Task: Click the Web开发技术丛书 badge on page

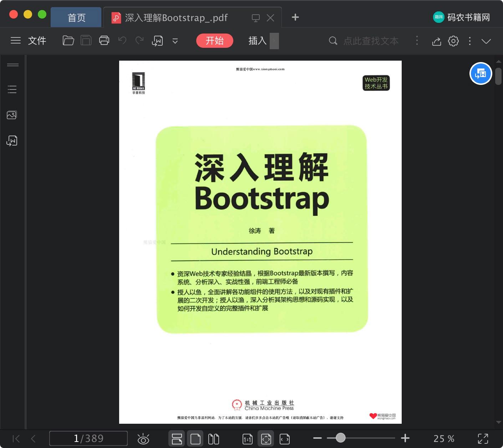Action: click(x=376, y=83)
